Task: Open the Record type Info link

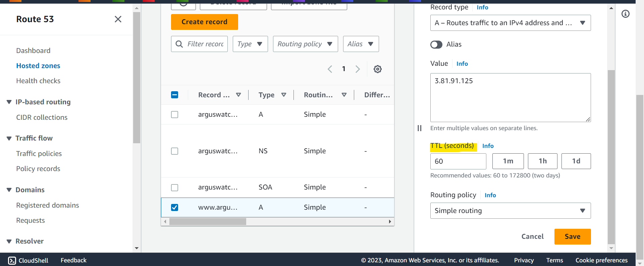Action: tap(482, 7)
